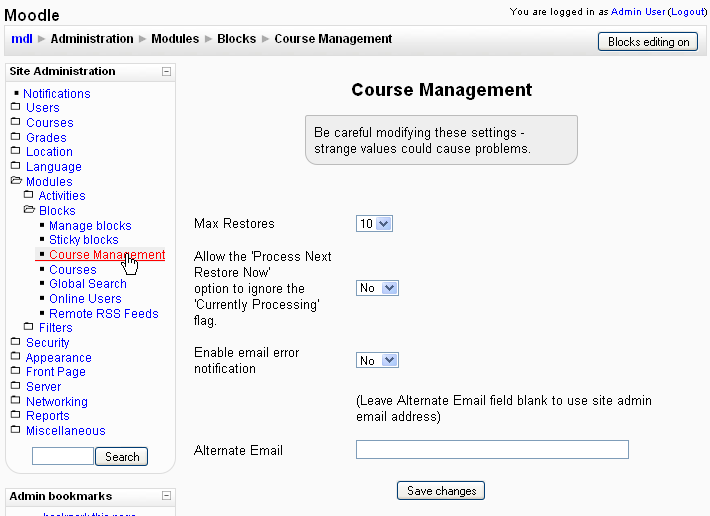Click the folder icon beside Users
The width and height of the screenshot is (710, 516).
15,107
